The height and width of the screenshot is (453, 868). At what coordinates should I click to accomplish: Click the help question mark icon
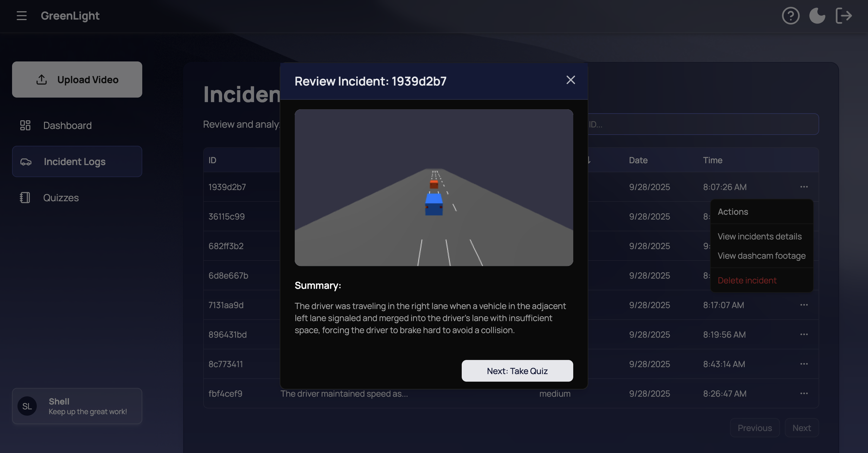click(x=790, y=16)
